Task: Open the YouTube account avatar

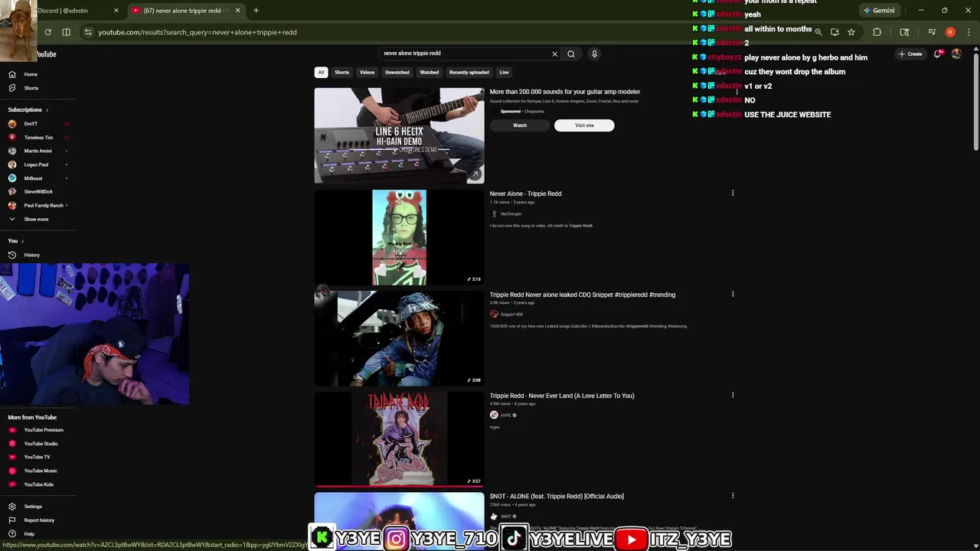Action: [956, 54]
